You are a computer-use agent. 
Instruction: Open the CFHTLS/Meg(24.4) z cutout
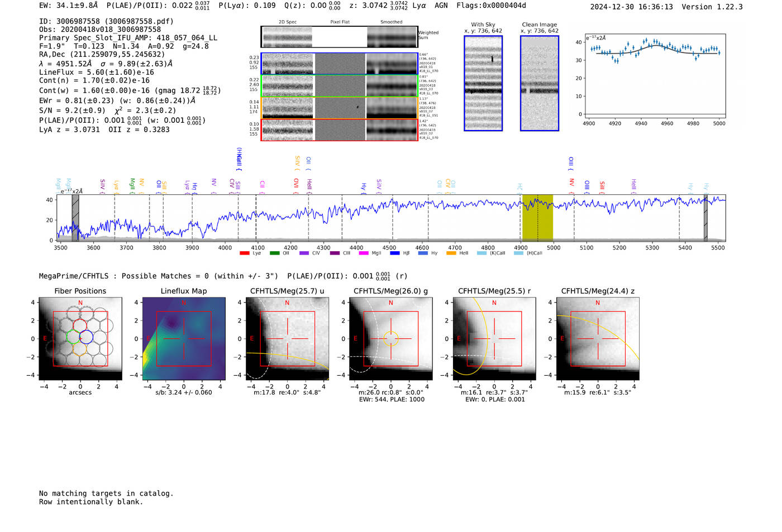coord(598,339)
